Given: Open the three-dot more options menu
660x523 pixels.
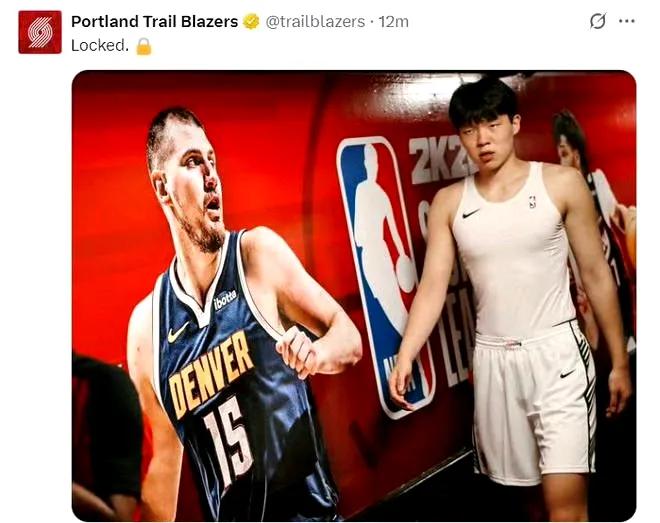Looking at the screenshot, I should coord(627,21).
